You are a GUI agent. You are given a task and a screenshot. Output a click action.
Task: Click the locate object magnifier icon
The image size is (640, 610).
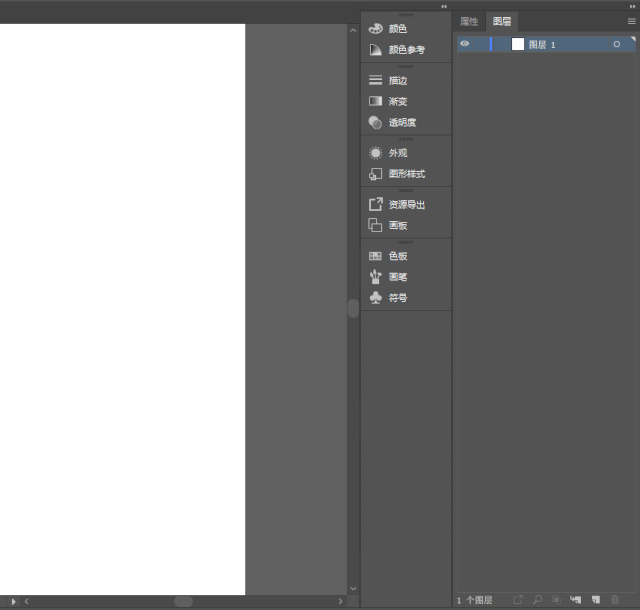click(x=537, y=599)
